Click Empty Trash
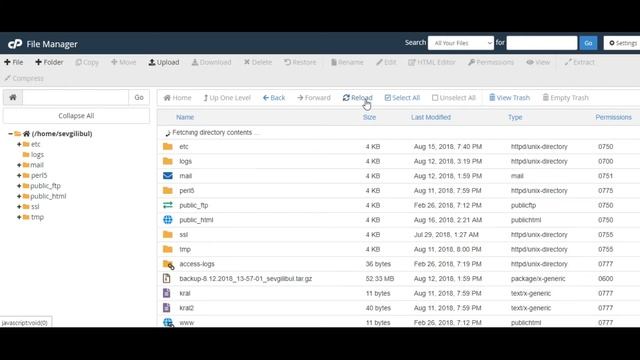Screen dimensions: 640x360 [x=565, y=98]
